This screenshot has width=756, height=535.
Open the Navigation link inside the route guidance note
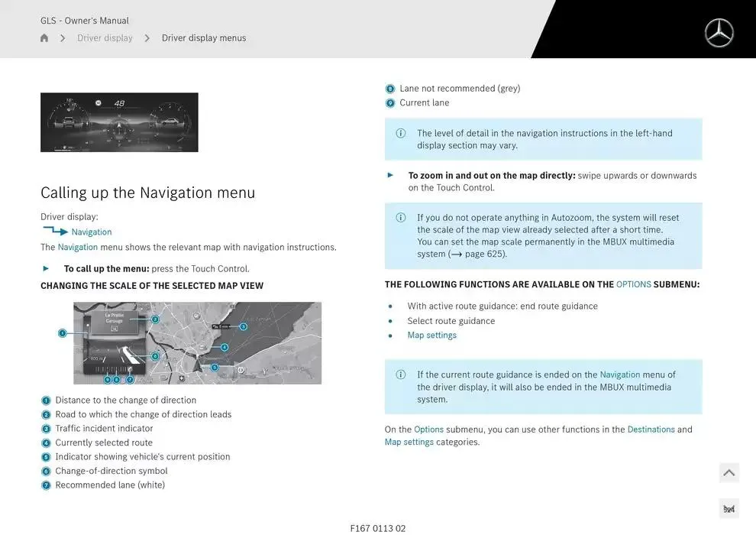pyautogui.click(x=620, y=374)
